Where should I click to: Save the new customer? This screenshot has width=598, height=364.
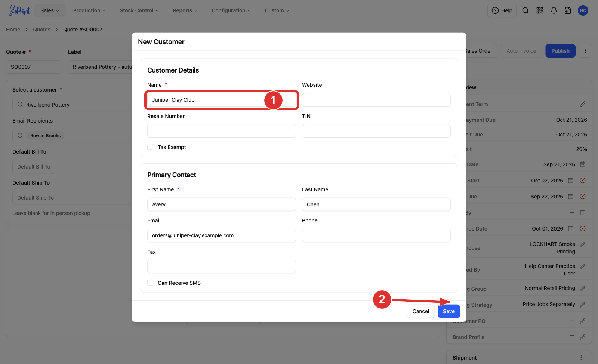[x=449, y=311]
